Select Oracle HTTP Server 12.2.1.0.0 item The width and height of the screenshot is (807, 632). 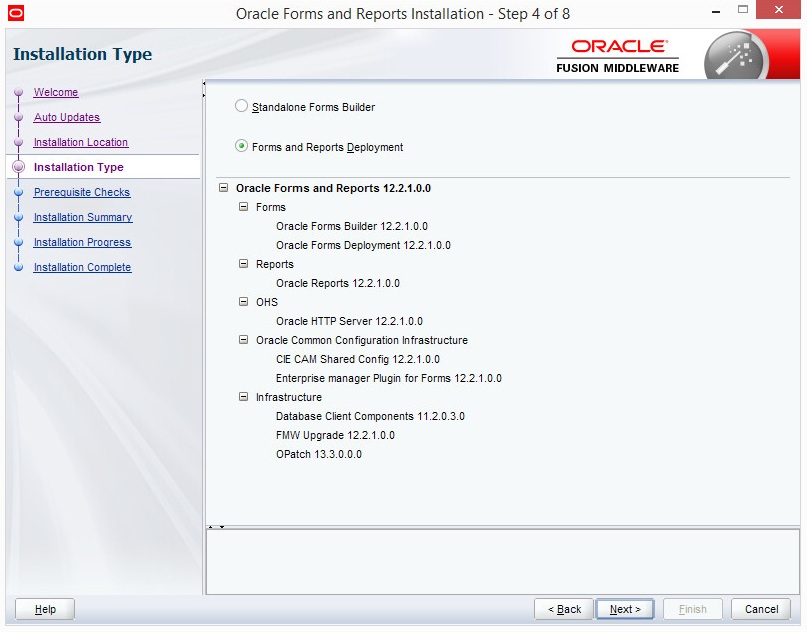tap(349, 322)
